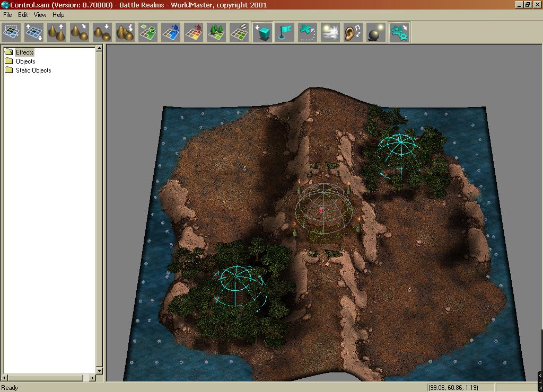Click the path waypoint cross tool
Screen dimensions: 543x392
pos(308,32)
